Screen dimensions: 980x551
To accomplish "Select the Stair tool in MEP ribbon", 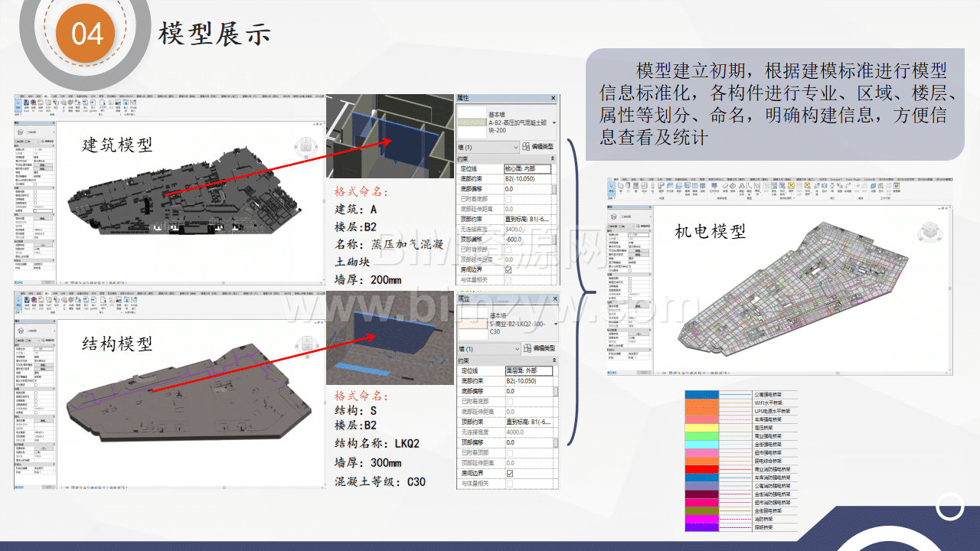I will 733,188.
